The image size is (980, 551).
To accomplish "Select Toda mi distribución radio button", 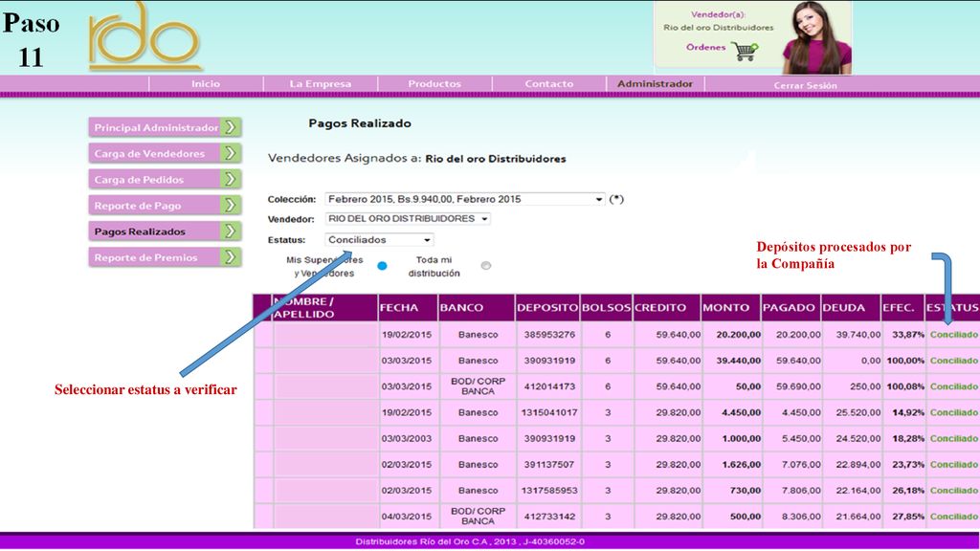I will tap(485, 266).
